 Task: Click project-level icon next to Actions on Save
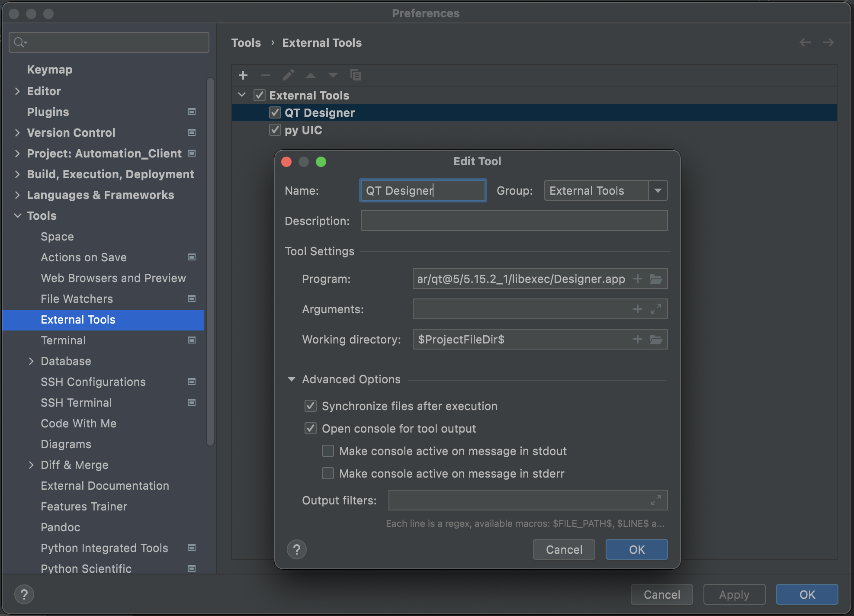click(192, 257)
